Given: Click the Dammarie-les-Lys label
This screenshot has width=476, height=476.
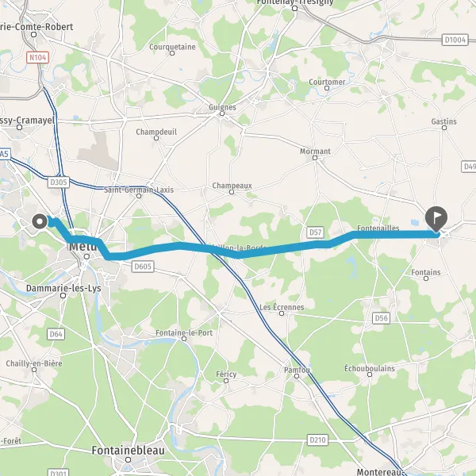Looking at the screenshot, I should 63,288.
